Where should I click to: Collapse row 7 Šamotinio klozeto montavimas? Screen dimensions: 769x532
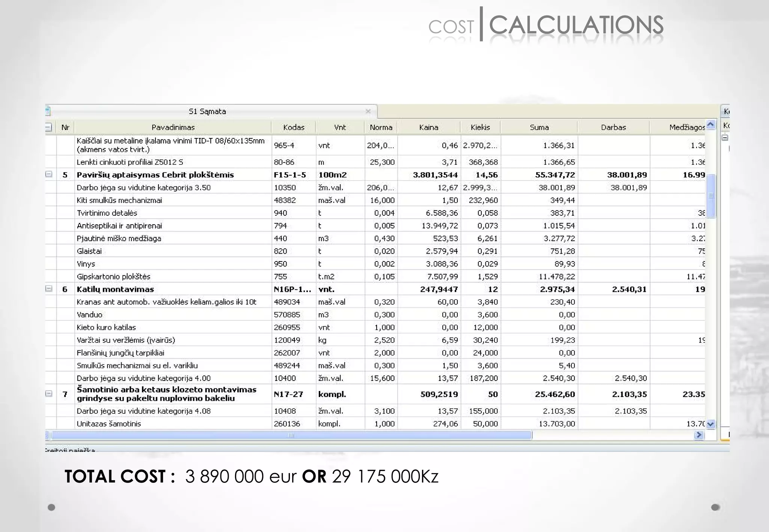pyautogui.click(x=49, y=394)
